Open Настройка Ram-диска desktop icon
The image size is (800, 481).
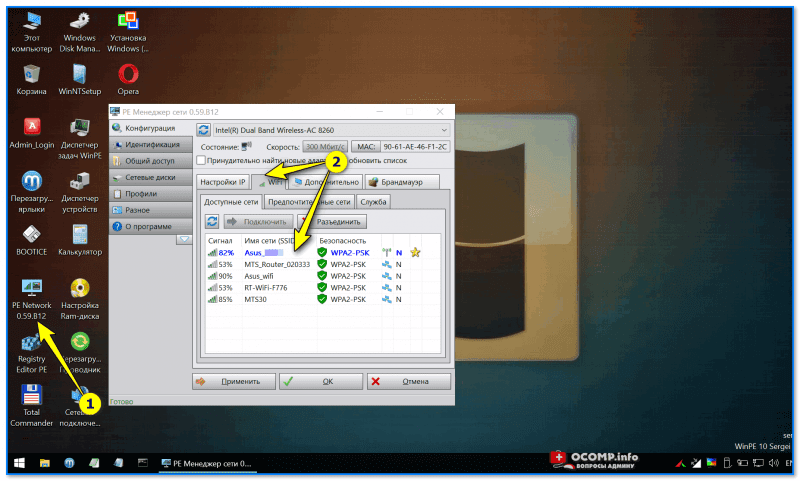point(80,299)
